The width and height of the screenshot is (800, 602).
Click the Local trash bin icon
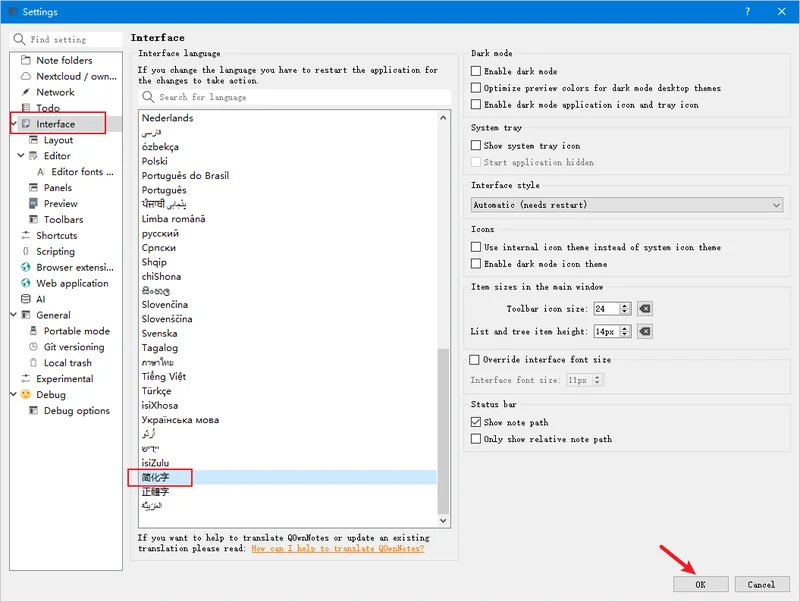pos(33,363)
